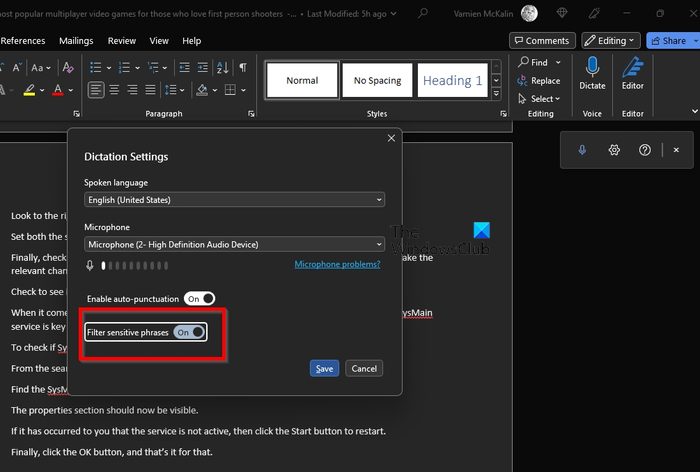Open the Microphone device dropdown
The image size is (700, 472).
coord(234,244)
